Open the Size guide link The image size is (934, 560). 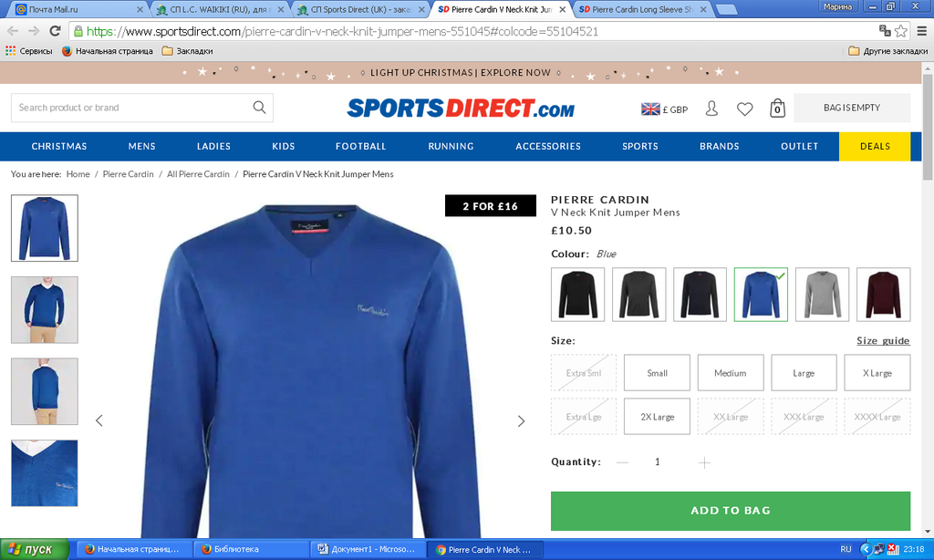pyautogui.click(x=883, y=341)
